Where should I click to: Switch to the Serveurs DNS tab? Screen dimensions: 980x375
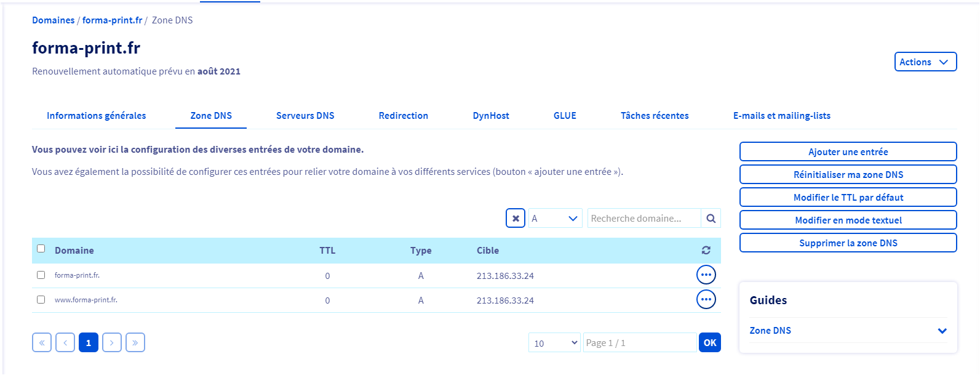click(305, 116)
